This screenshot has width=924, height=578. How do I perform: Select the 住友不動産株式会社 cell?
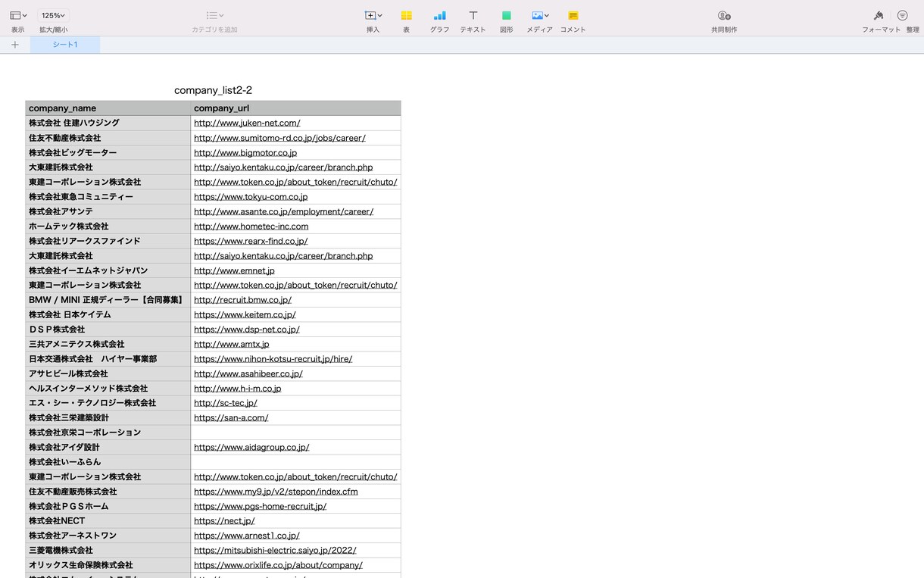click(x=108, y=138)
